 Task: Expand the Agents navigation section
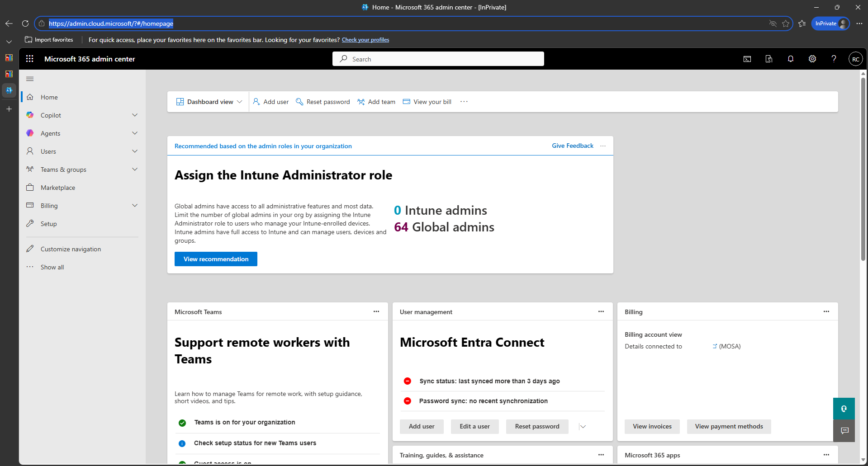(x=135, y=133)
